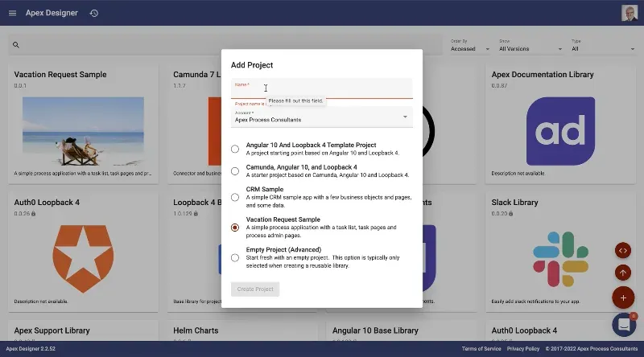This screenshot has width=644, height=357.
Task: Click the red upload arrow floating button
Action: click(622, 273)
